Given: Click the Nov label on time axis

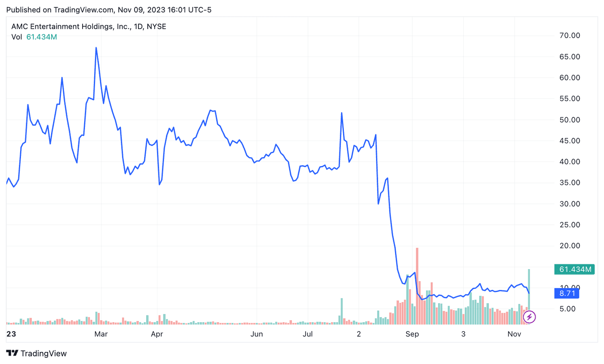Looking at the screenshot, I should click(514, 334).
